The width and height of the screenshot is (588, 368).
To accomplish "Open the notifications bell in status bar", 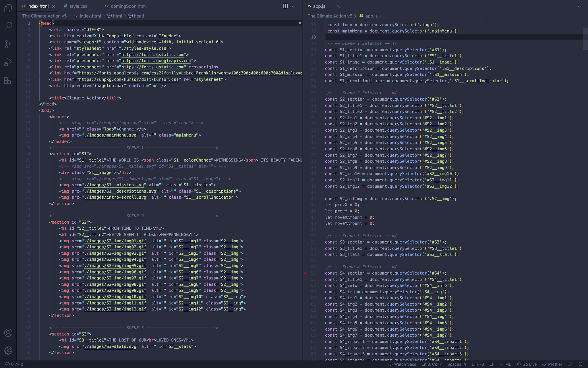I will [580, 364].
